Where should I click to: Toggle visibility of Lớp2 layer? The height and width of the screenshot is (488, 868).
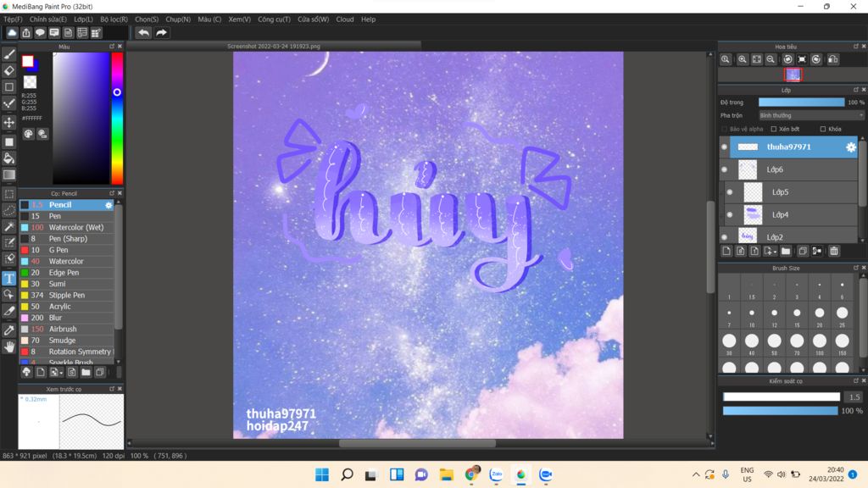point(724,237)
